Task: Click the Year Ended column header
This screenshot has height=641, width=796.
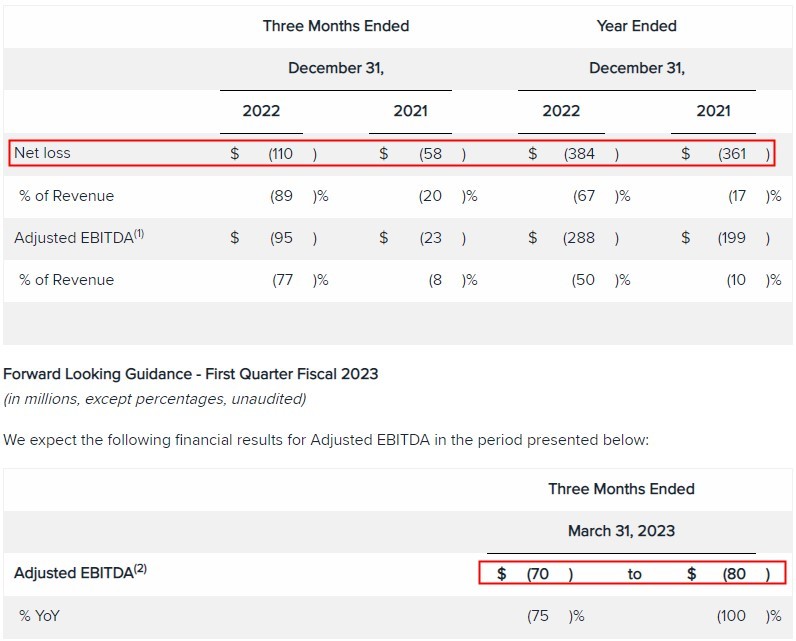Action: pos(636,26)
